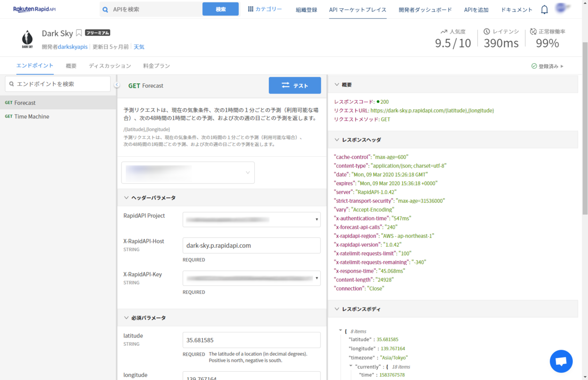588x380 pixels.
Task: Click the "server" RapidAPI-1.0.42 line
Action: [365, 192]
